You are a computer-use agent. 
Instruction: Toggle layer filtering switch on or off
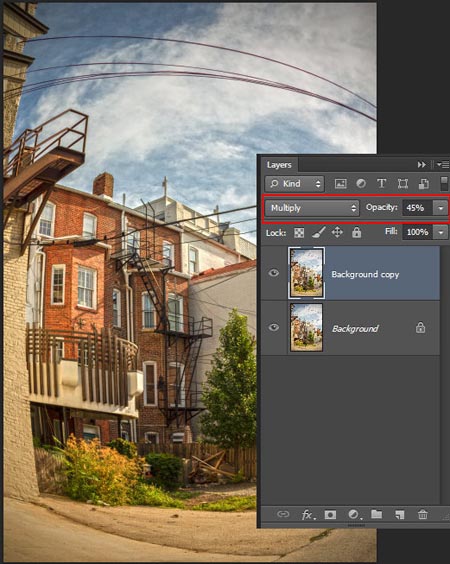click(x=445, y=183)
